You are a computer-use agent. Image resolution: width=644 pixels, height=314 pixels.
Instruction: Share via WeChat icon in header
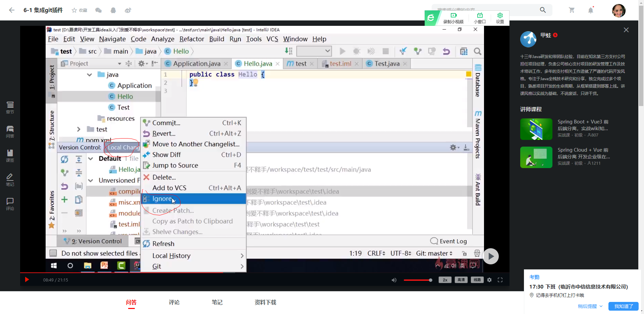pos(98,10)
